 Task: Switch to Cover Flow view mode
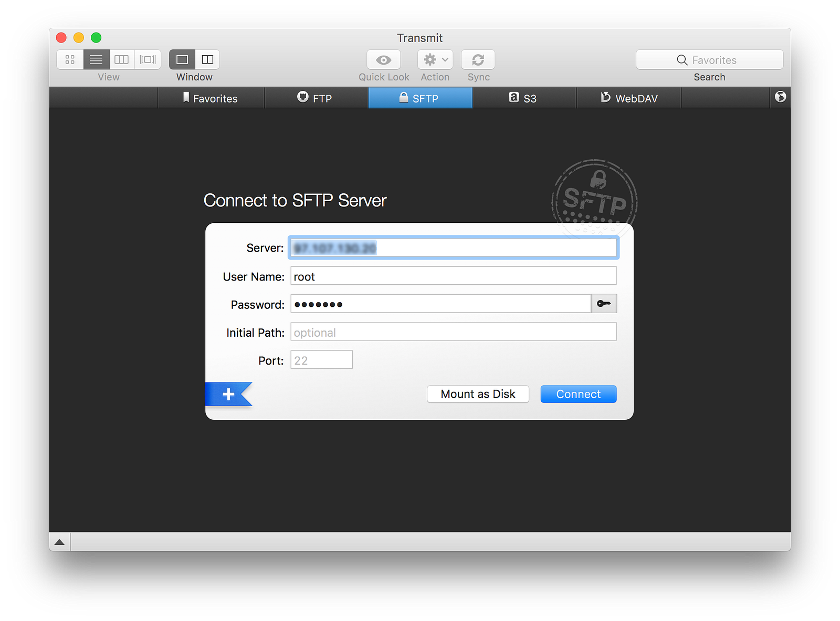pos(148,59)
